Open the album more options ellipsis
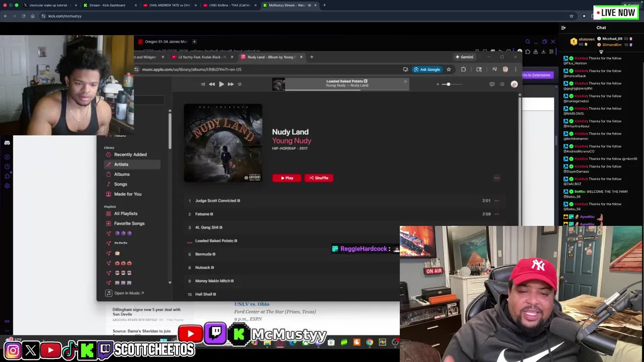The height and width of the screenshot is (362, 644). point(497,177)
